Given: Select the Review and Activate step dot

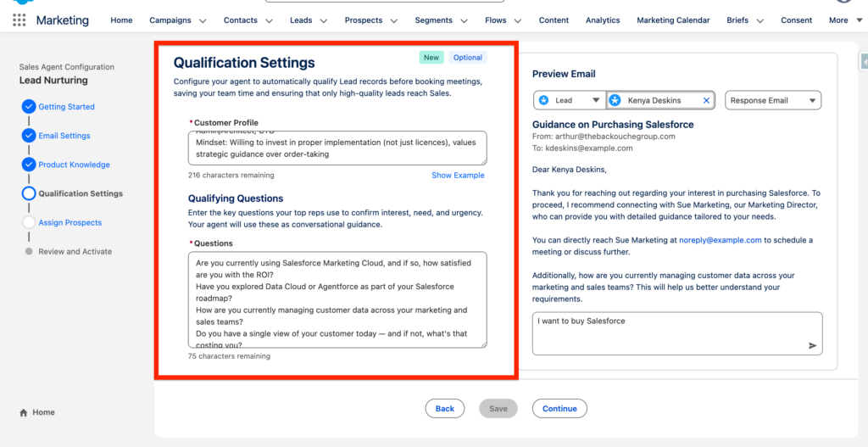Looking at the screenshot, I should point(29,252).
